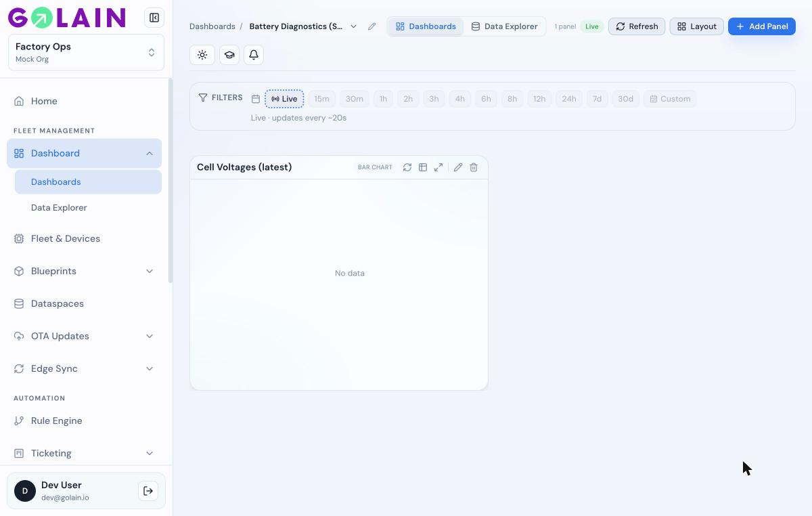Log out using the exit icon
Viewport: 812px width, 516px height.
148,491
